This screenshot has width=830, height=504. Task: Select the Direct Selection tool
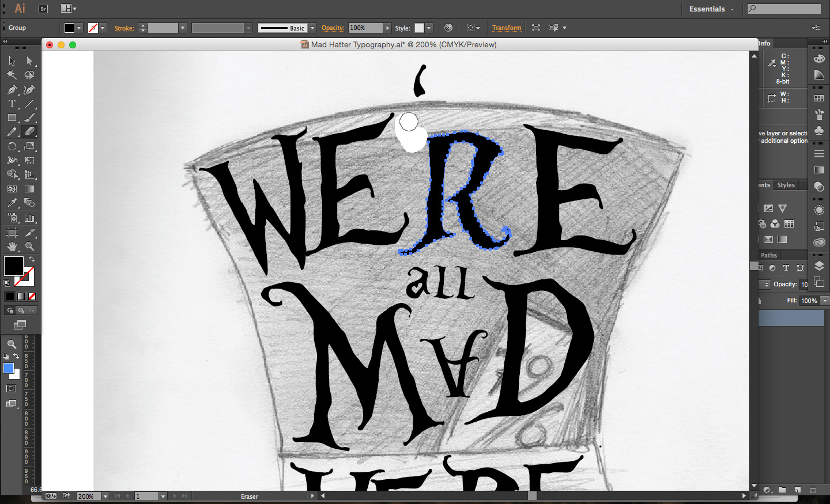click(29, 60)
